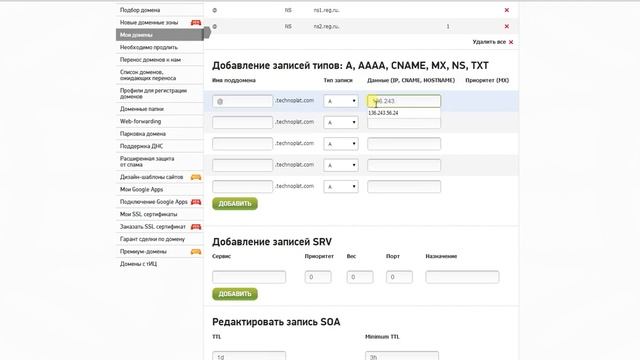Image resolution: width=640 pixels, height=360 pixels.
Task: Open Мои SSL сертификаты link
Action: pos(149,214)
